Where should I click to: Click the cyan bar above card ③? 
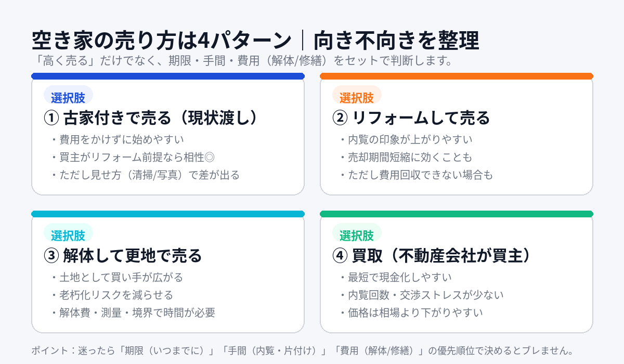(x=168, y=214)
